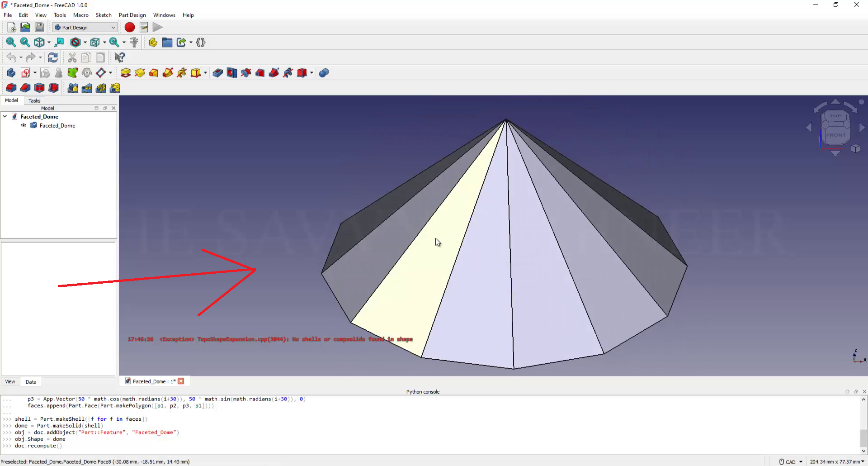This screenshot has width=868, height=466.
Task: Click FRONT face of navigation cube
Action: point(835,135)
